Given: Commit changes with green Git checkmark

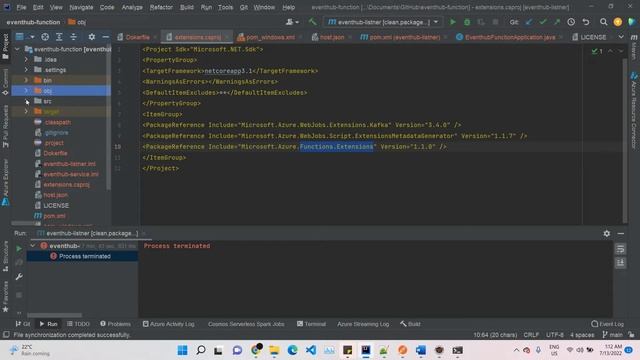Looking at the screenshot, I should (x=543, y=22).
